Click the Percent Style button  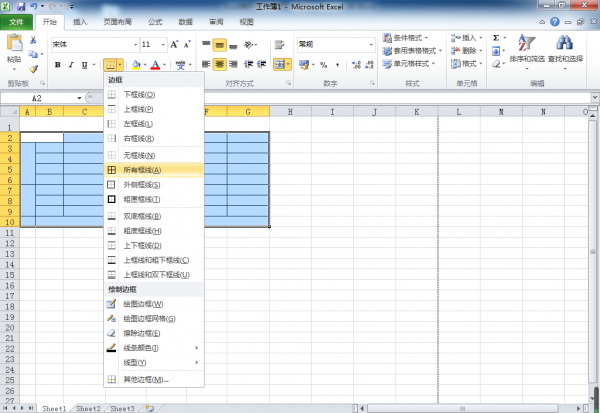coord(323,65)
